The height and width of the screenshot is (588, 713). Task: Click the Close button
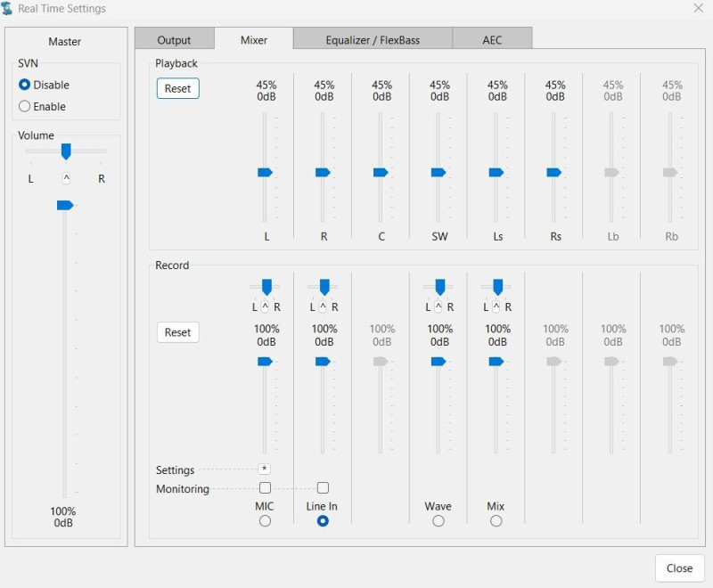679,568
